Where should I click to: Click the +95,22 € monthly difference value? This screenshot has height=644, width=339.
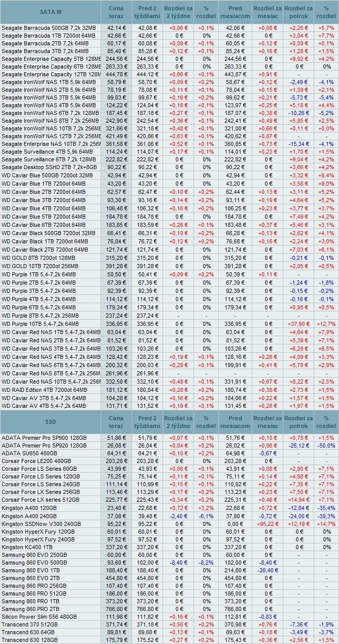click(x=268, y=523)
